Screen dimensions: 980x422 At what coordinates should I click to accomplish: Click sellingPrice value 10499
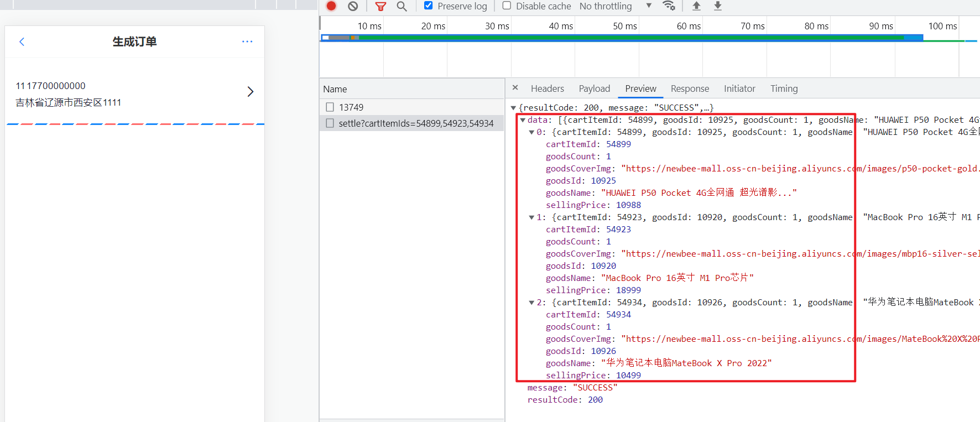[628, 376]
